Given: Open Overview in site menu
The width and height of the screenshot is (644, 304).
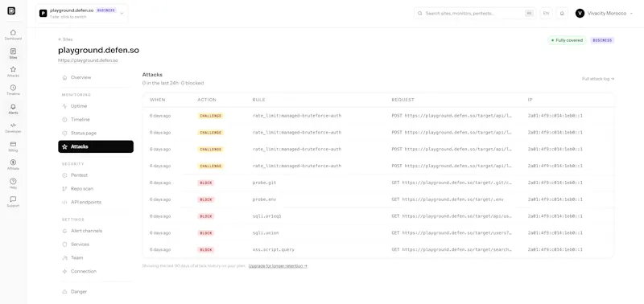Looking at the screenshot, I should (96, 77).
